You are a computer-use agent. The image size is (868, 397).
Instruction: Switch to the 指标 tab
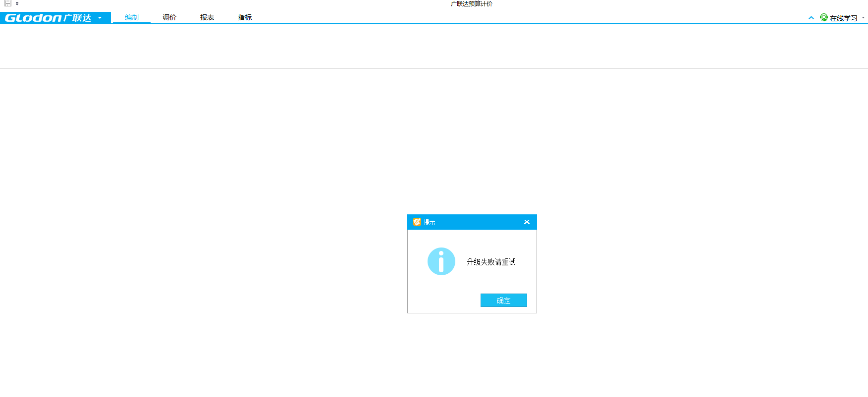[245, 17]
